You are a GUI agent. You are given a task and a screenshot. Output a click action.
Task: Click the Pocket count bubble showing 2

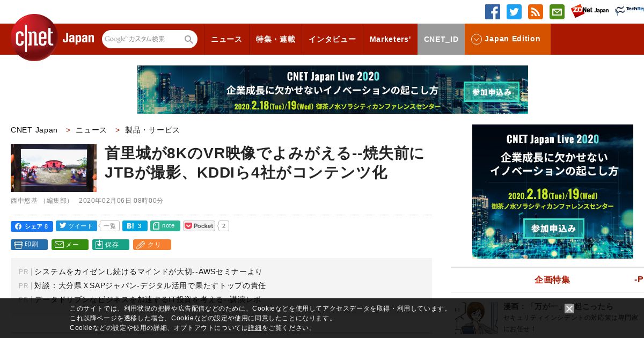224,226
